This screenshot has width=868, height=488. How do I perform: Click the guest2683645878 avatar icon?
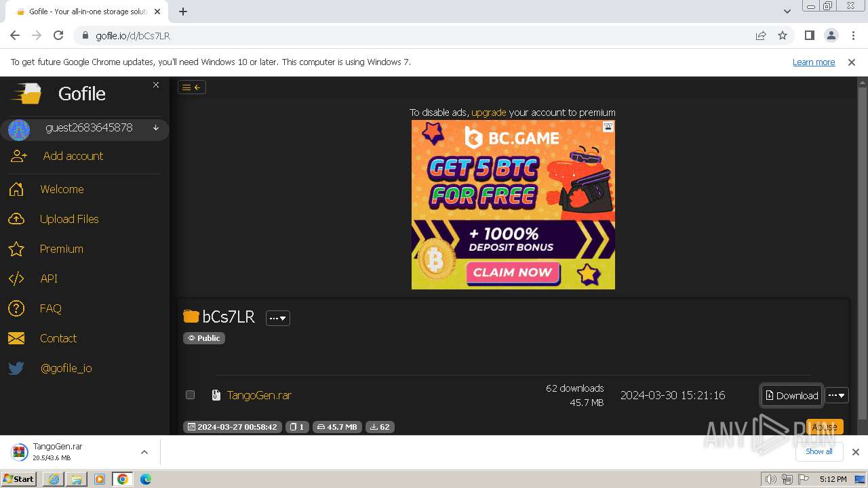[19, 129]
